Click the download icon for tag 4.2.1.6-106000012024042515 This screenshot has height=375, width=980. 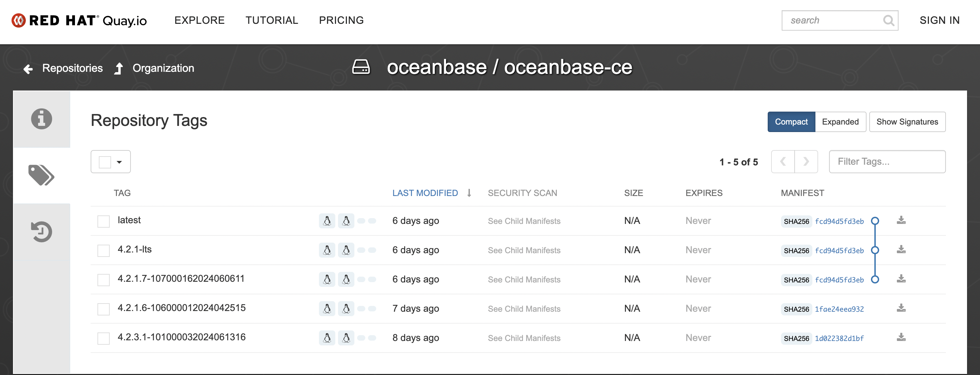pos(901,308)
